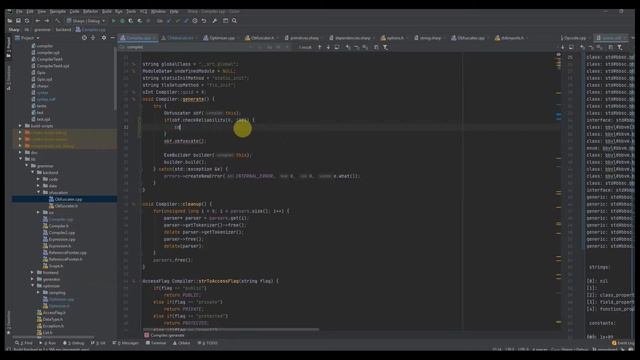
Task: Select ReferencePointer.cpp in the project tree
Action: pyautogui.click(x=64, y=253)
